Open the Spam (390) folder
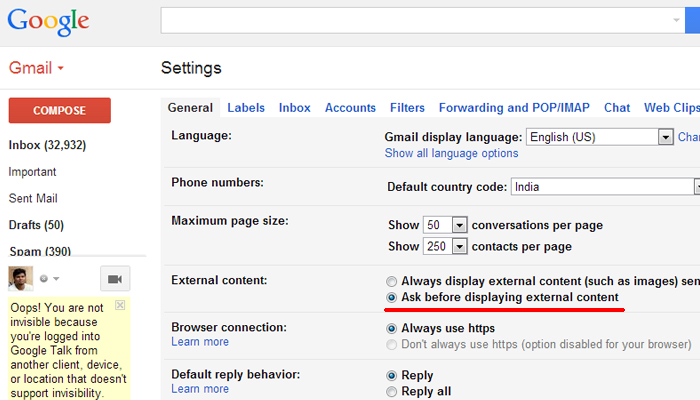 coord(40,251)
